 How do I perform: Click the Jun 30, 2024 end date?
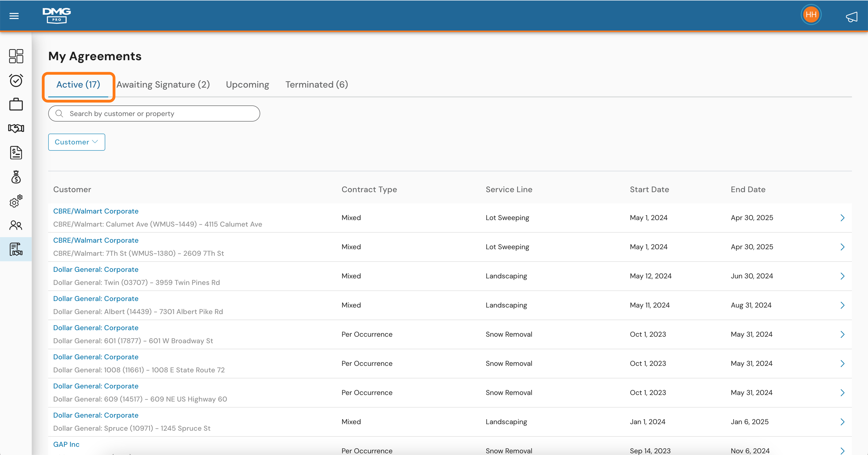tap(752, 276)
